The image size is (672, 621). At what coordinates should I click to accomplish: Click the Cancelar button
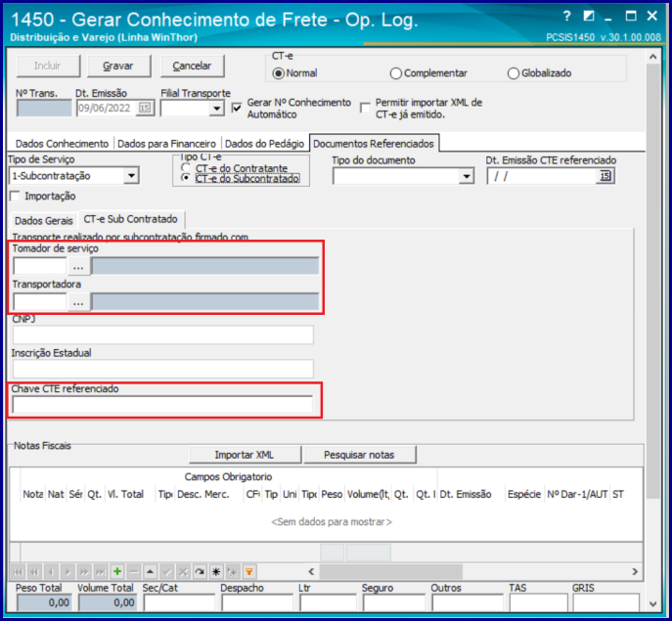tap(192, 66)
